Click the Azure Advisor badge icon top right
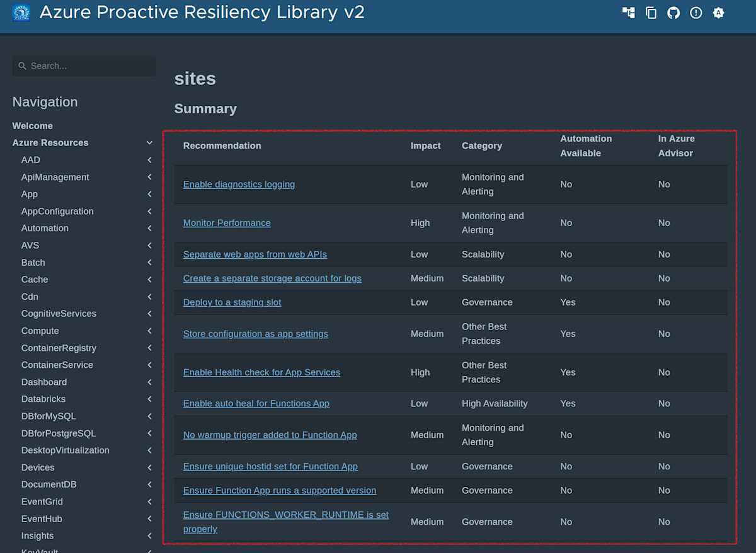Image resolution: width=756 pixels, height=553 pixels. (719, 13)
